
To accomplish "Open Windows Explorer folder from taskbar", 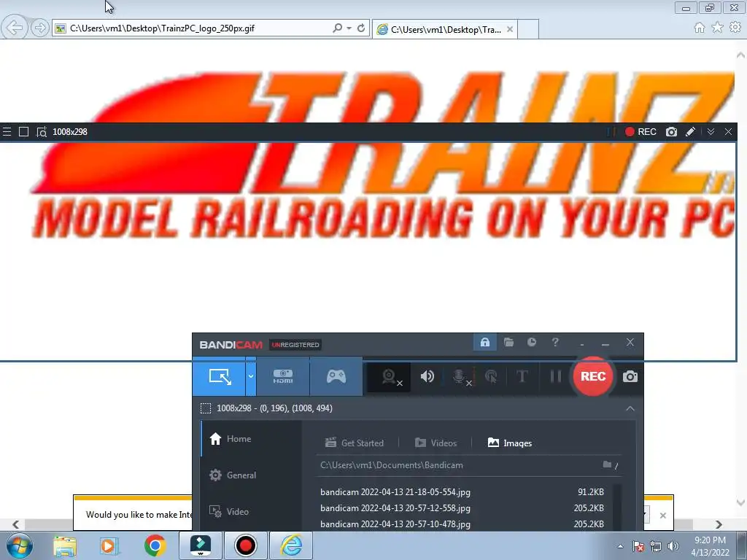I will click(65, 546).
